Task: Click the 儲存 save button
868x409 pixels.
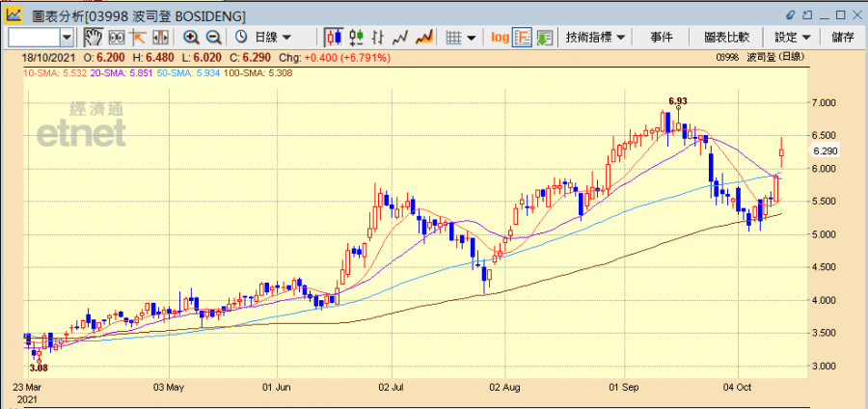Action: pyautogui.click(x=842, y=37)
